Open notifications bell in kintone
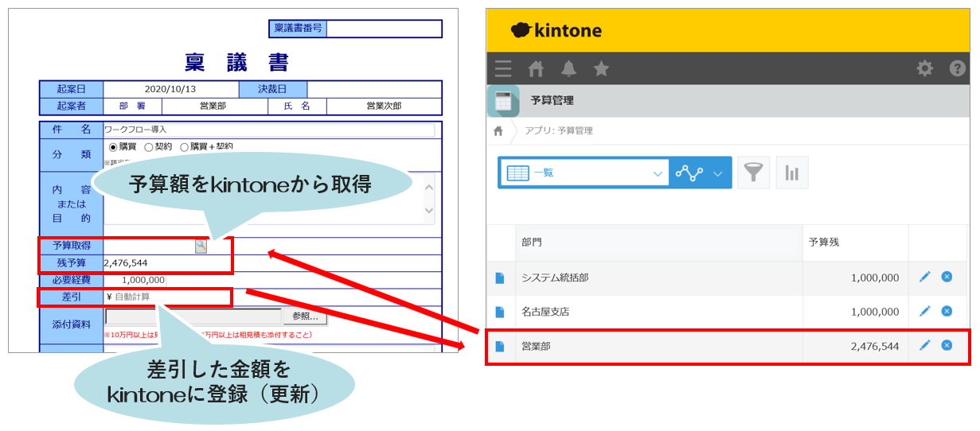The height and width of the screenshot is (431, 980). click(568, 68)
